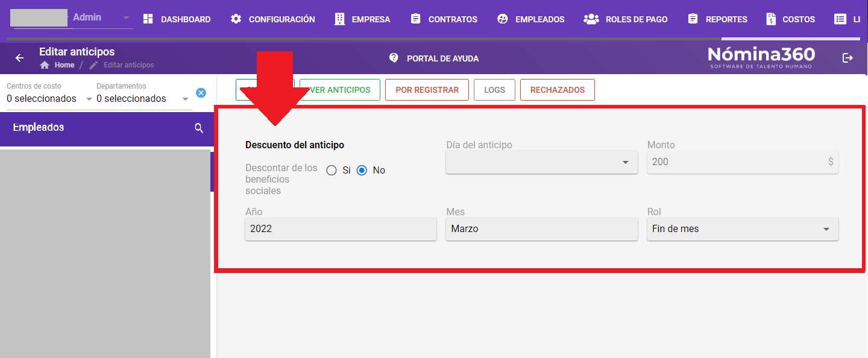Click the Configuración gear icon

(236, 19)
